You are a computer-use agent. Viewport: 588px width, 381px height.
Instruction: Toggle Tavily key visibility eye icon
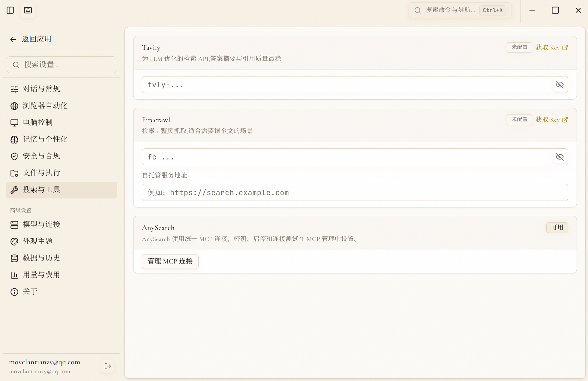pos(560,85)
